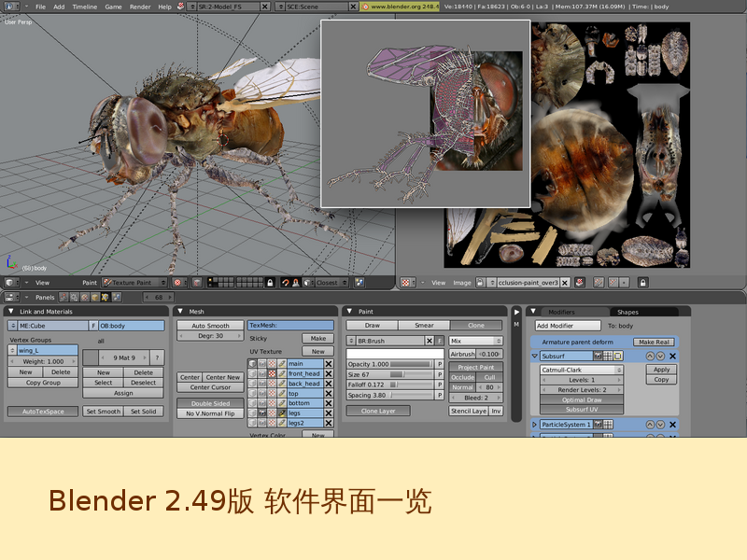Select the Scene context icon in Panels

pos(116,297)
